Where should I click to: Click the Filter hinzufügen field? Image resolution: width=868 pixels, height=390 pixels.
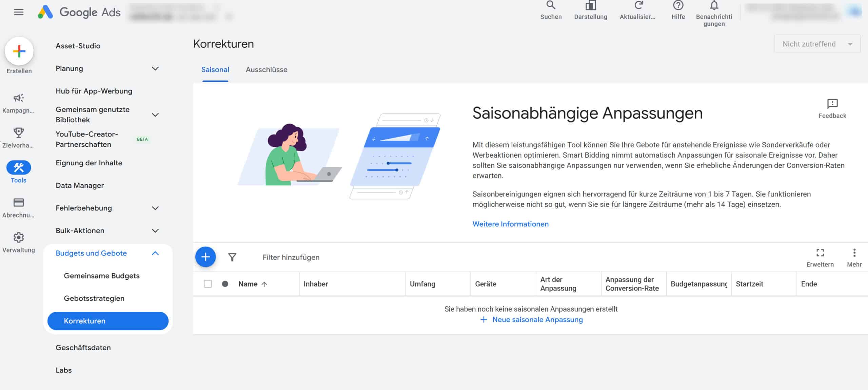291,257
